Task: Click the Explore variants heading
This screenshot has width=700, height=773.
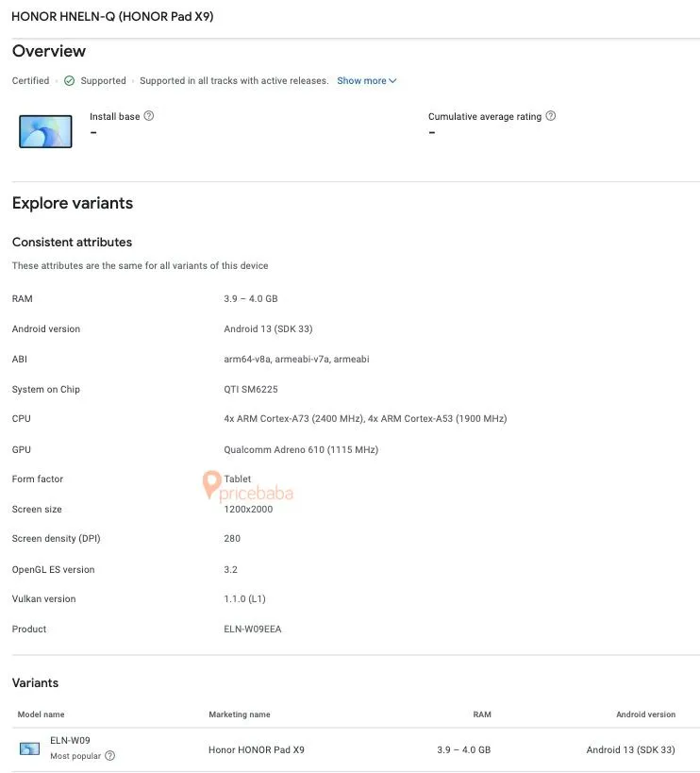Action: [73, 203]
